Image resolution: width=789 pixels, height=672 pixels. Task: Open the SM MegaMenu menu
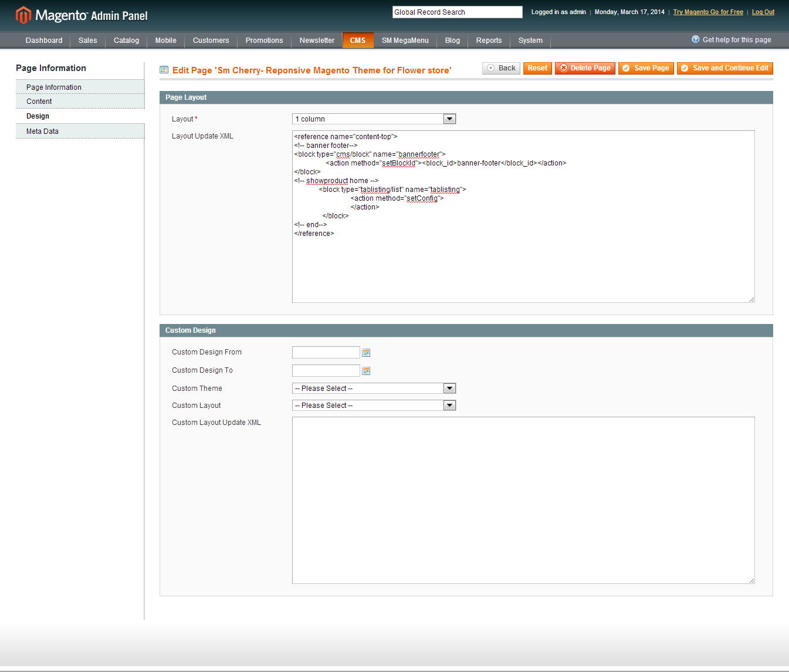(405, 40)
